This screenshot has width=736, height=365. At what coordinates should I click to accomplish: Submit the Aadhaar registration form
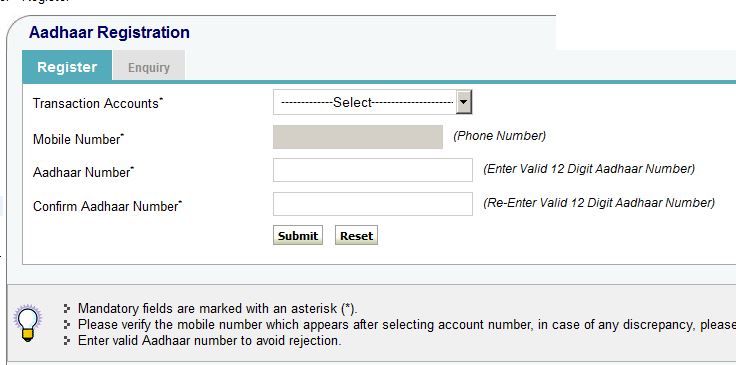point(298,236)
